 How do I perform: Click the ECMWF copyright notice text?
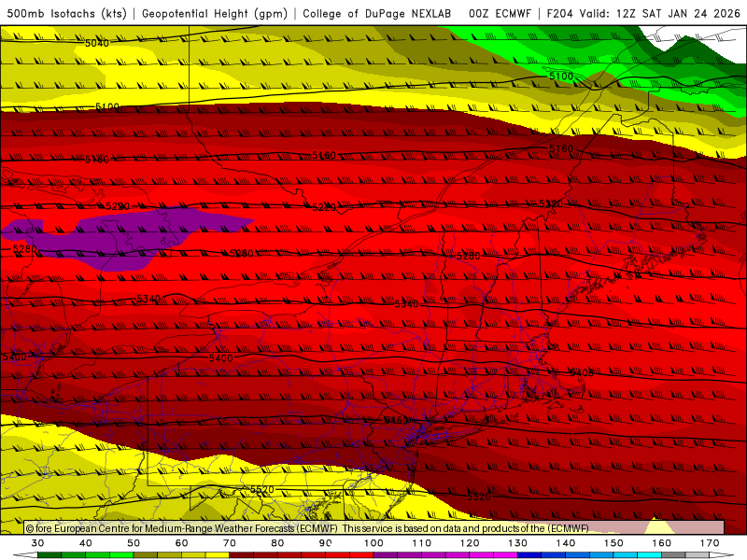307,528
